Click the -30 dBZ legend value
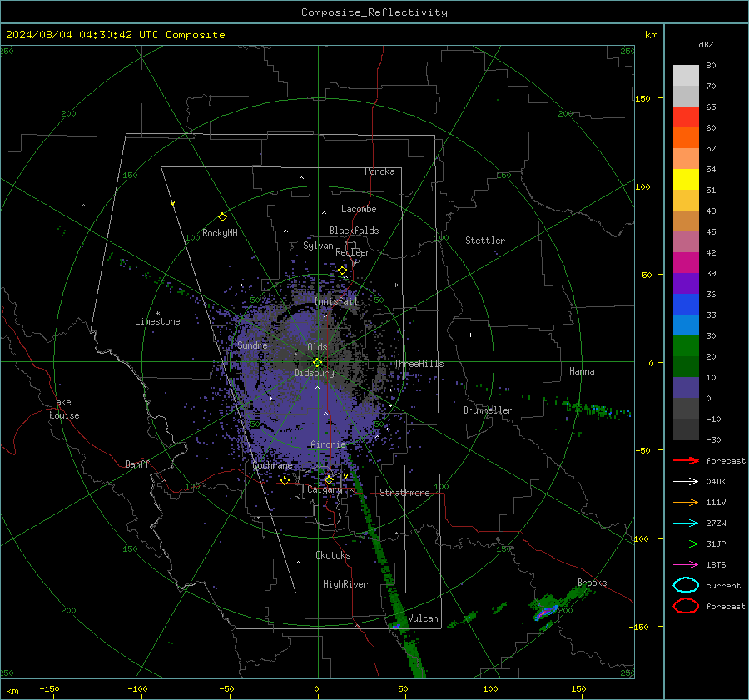This screenshot has width=749, height=700. pos(713,439)
